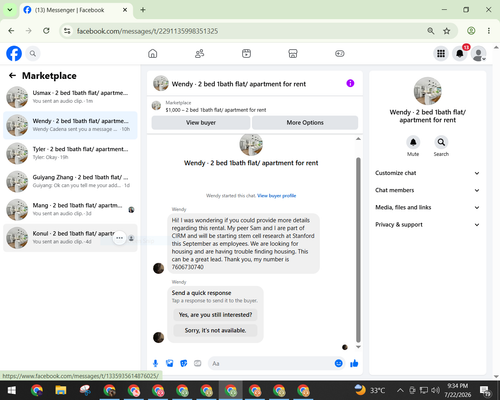The width and height of the screenshot is (500, 400).
Task: Expand Chat members section
Action: click(x=427, y=190)
